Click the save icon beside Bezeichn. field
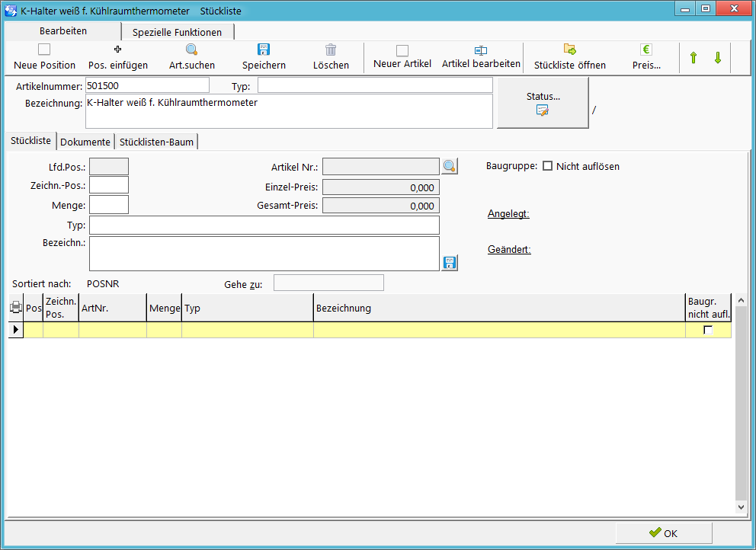756x550 pixels. pos(450,263)
